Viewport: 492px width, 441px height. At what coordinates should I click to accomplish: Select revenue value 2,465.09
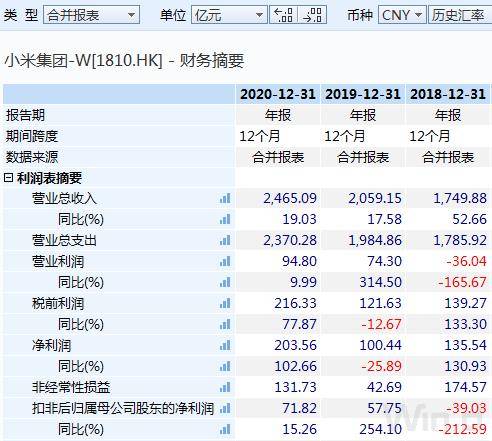[x=290, y=198]
